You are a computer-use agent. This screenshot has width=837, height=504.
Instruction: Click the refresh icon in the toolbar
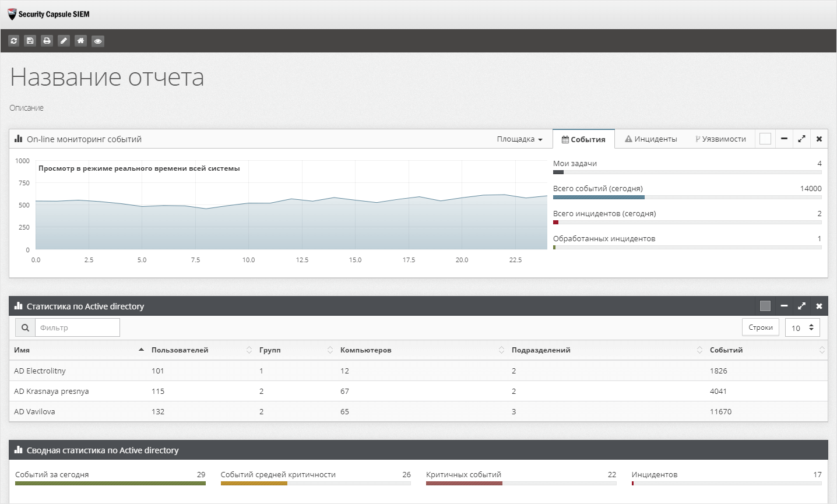[14, 41]
